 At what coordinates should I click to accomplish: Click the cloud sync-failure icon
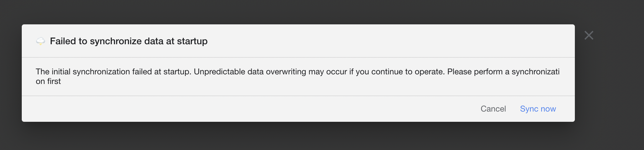click(40, 41)
